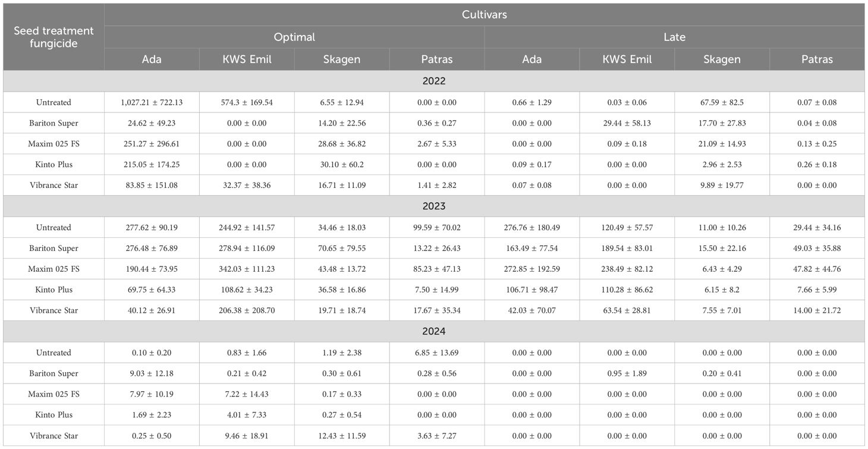Click the cell reading 276.76 ± 180.49
The height and width of the screenshot is (449, 868).
[532, 227]
